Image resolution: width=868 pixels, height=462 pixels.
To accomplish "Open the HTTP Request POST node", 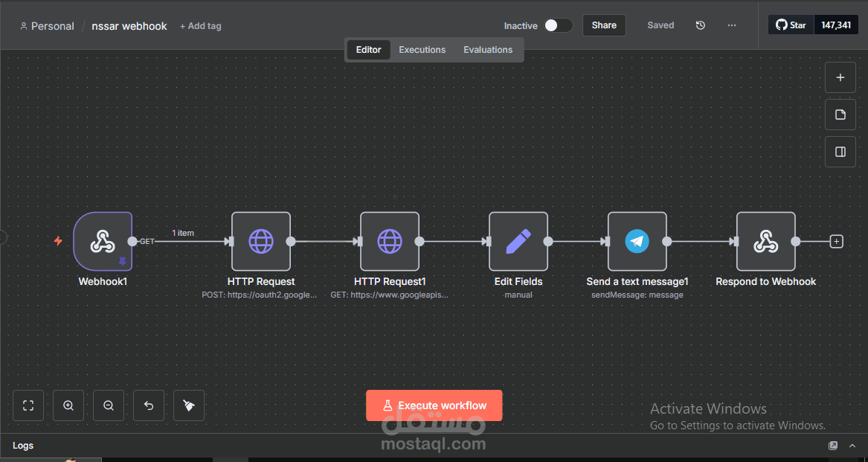I will pyautogui.click(x=261, y=241).
